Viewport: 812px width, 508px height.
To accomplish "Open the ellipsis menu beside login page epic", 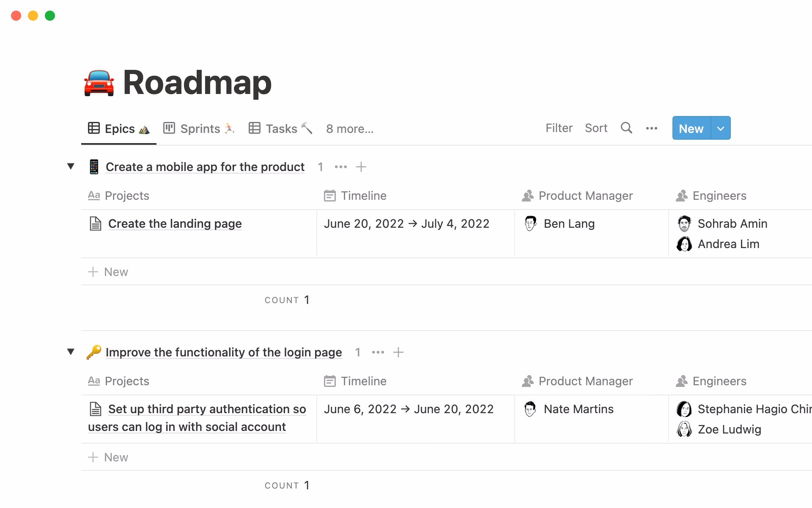I will [x=378, y=352].
